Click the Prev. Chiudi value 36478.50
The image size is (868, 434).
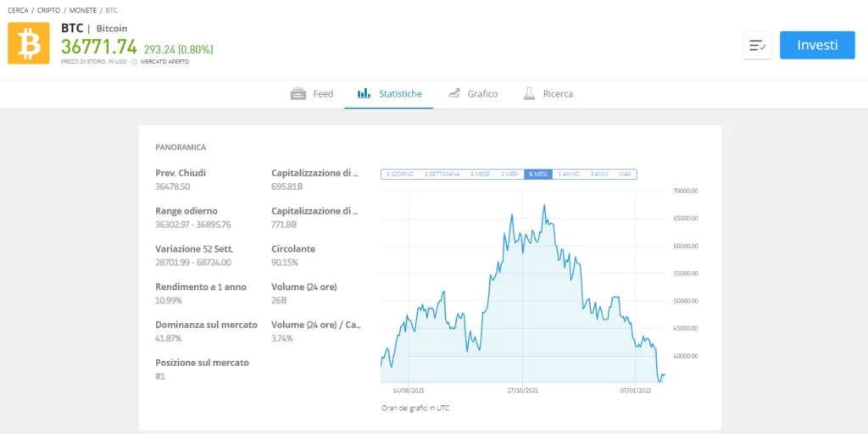(x=173, y=186)
